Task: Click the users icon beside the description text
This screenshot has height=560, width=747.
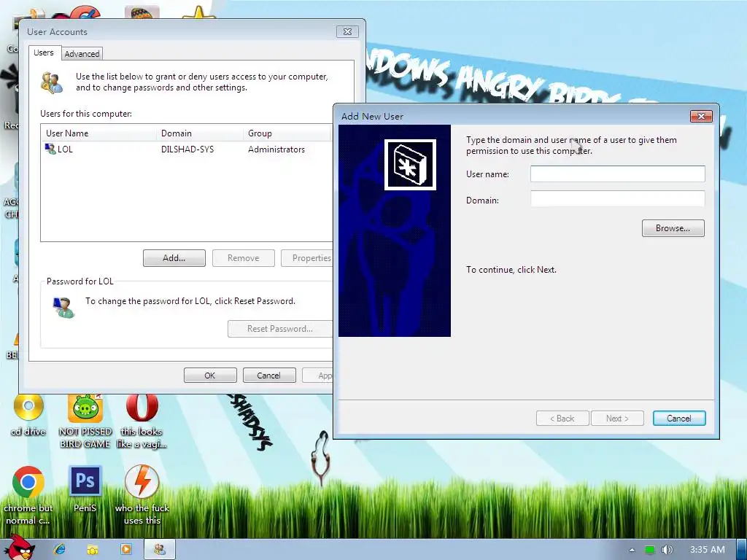Action: pyautogui.click(x=52, y=82)
